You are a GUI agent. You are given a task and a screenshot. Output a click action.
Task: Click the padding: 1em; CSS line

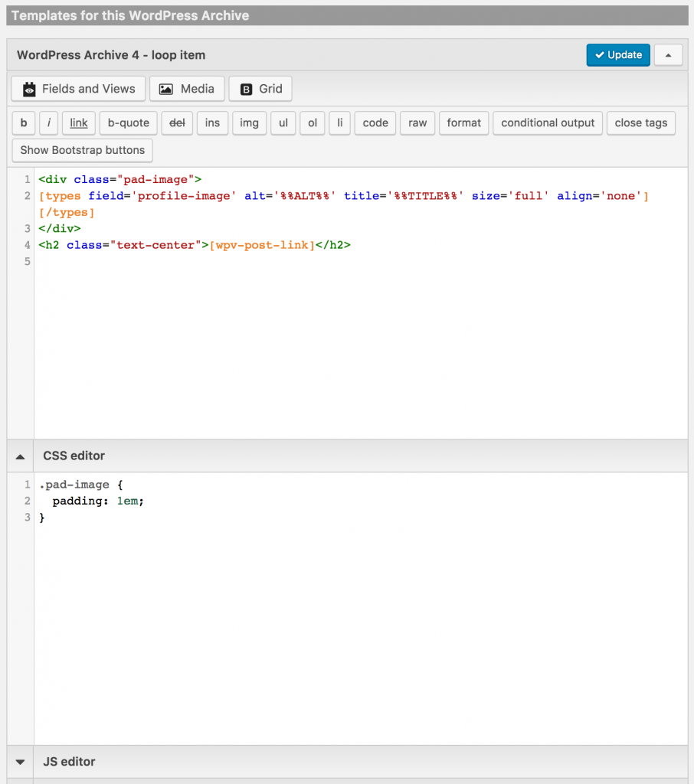(x=98, y=501)
